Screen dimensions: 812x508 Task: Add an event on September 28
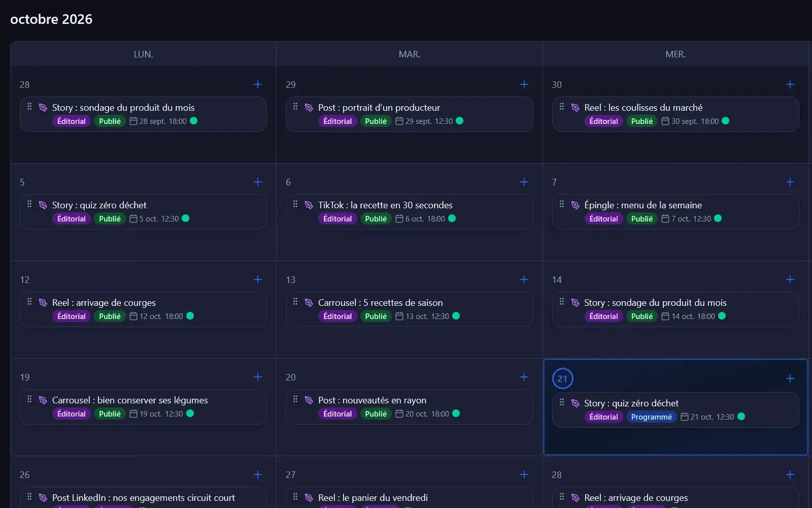258,84
